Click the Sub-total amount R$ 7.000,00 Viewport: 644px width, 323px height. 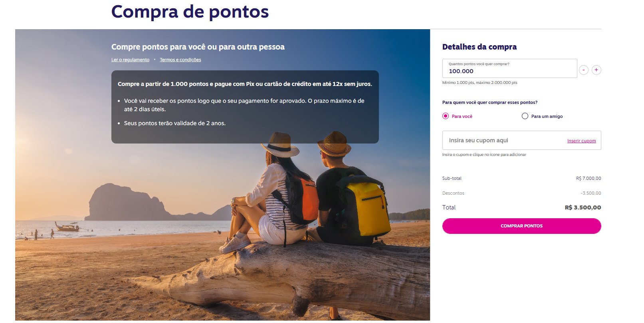pos(589,178)
